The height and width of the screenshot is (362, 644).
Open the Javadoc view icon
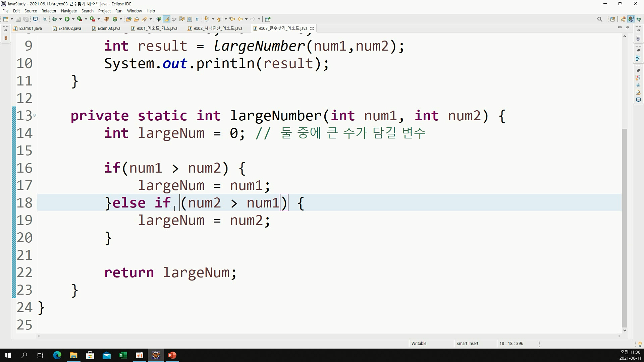pos(638,85)
